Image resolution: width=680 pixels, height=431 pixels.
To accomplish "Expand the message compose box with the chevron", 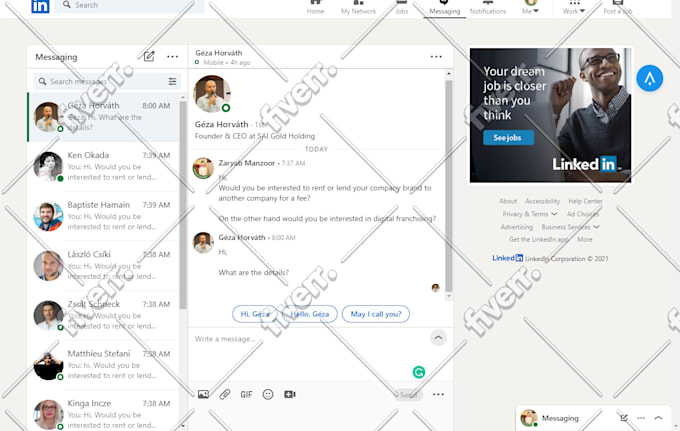I will point(438,337).
